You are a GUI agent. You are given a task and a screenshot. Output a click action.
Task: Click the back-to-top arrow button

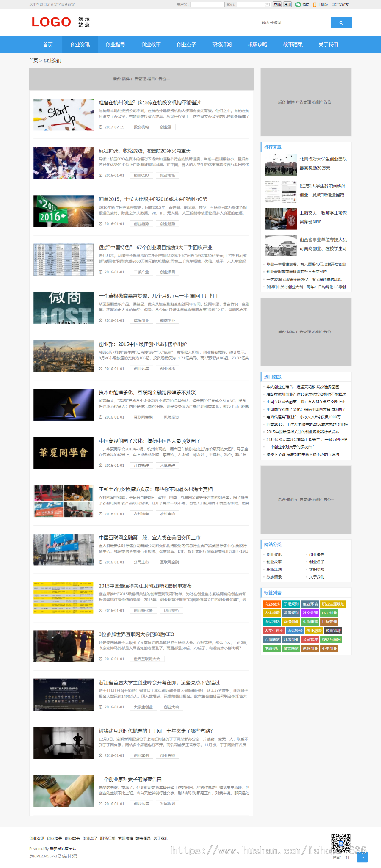coord(362,857)
